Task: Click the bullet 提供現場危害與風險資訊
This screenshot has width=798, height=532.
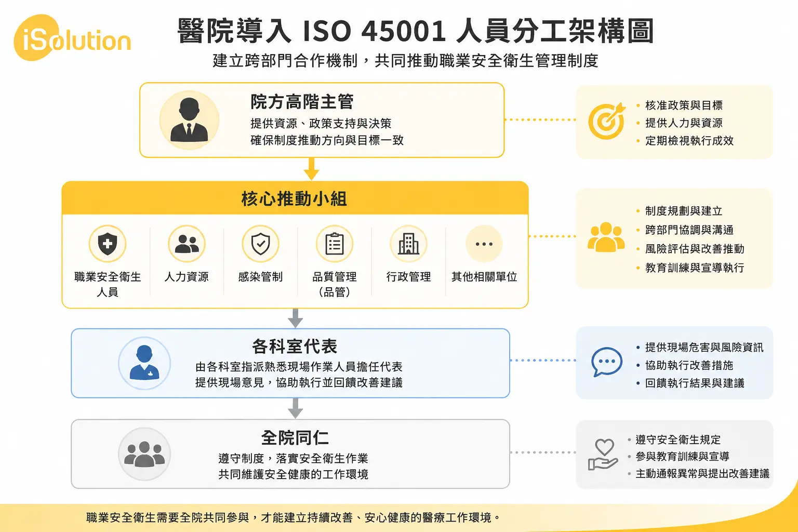Action: coord(704,348)
